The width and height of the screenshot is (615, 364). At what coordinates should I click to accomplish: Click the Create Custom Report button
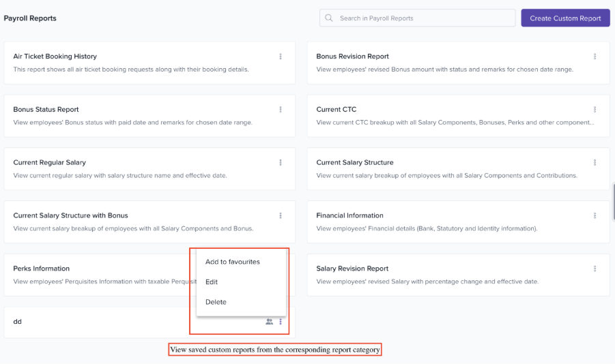(x=565, y=18)
